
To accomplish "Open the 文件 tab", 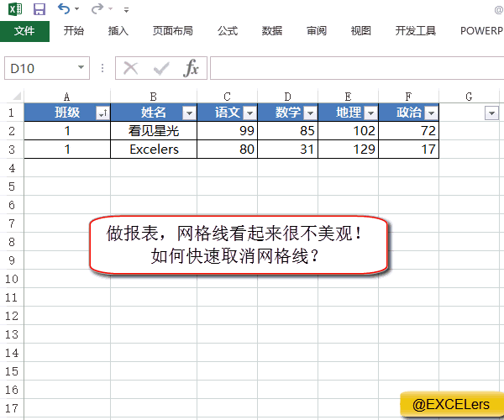I will pos(25,31).
